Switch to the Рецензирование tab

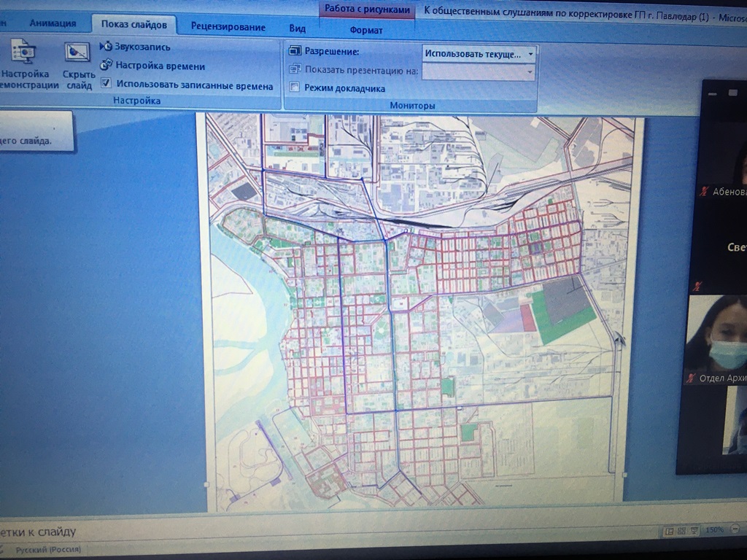[x=228, y=27]
